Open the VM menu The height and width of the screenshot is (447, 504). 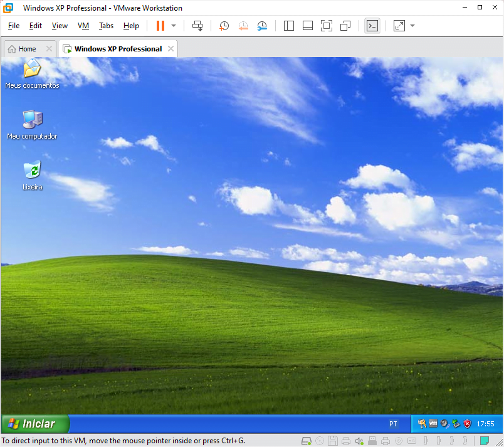pos(83,26)
